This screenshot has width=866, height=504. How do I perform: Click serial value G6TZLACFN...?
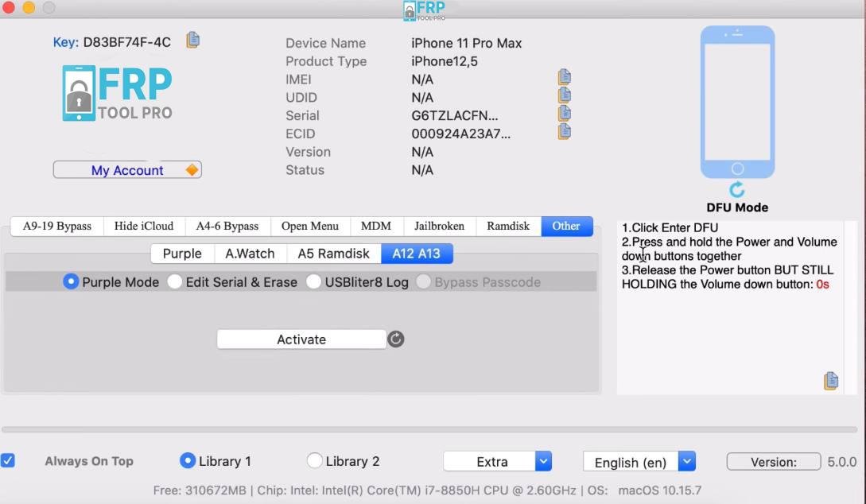point(455,115)
